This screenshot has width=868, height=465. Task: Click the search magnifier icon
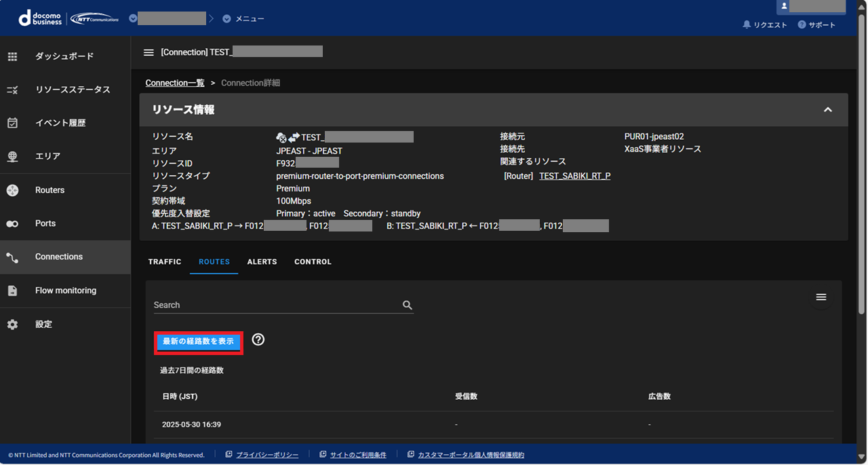point(408,305)
